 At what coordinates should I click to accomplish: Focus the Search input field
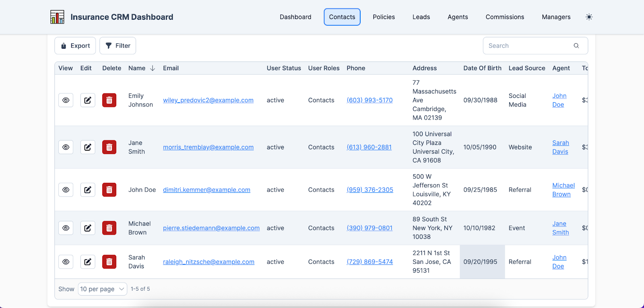(528, 46)
